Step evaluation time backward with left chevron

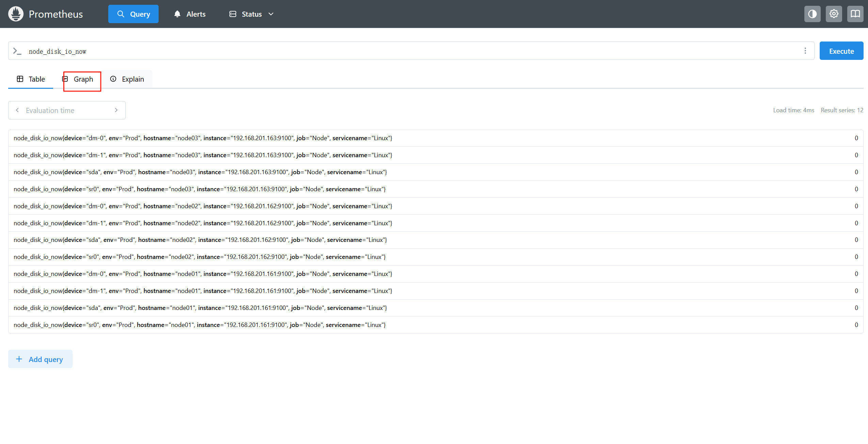17,110
